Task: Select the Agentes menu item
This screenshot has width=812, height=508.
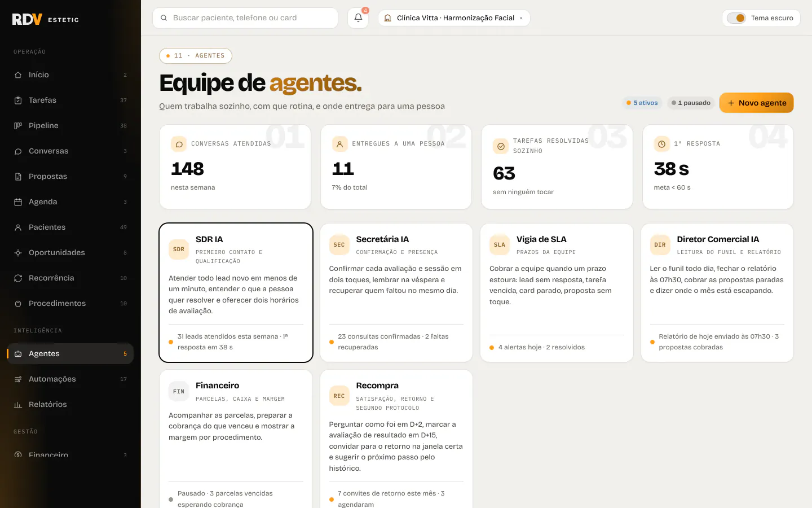Action: (70, 353)
